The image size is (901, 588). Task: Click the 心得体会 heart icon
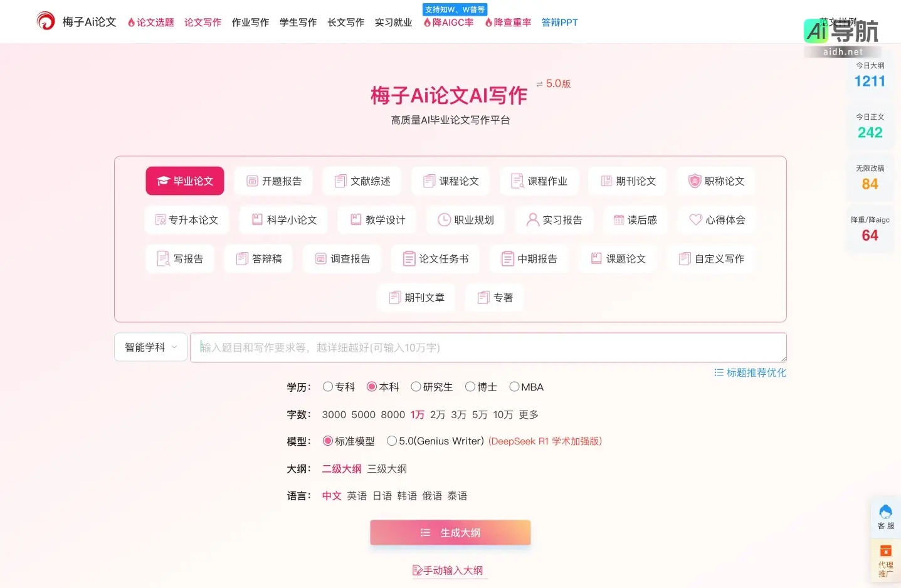click(696, 219)
